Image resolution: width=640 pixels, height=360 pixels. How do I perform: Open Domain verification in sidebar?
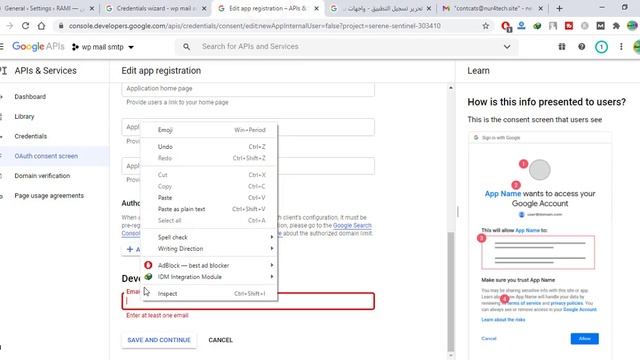pyautogui.click(x=42, y=176)
